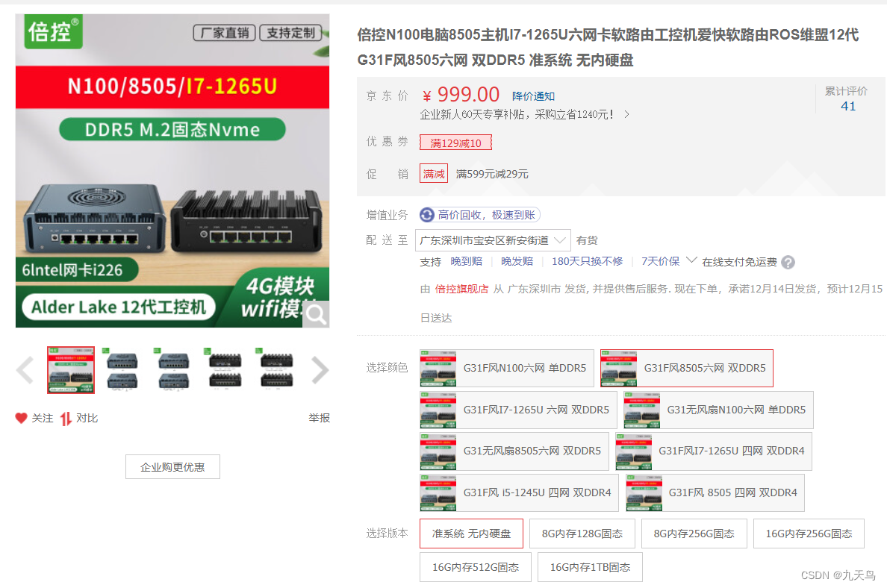Click the 高价回收 recycle icon
Viewport: 887px width, 588px height.
427,215
